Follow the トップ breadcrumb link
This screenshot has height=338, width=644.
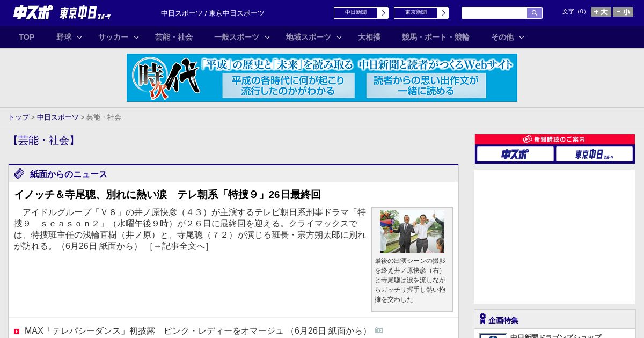(x=18, y=117)
